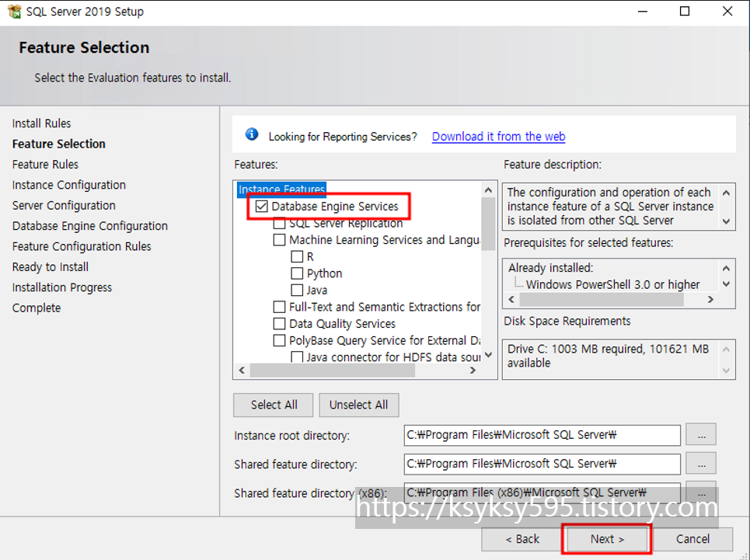Cancel the SQL Server setup
The width and height of the screenshot is (750, 560).
tap(692, 539)
